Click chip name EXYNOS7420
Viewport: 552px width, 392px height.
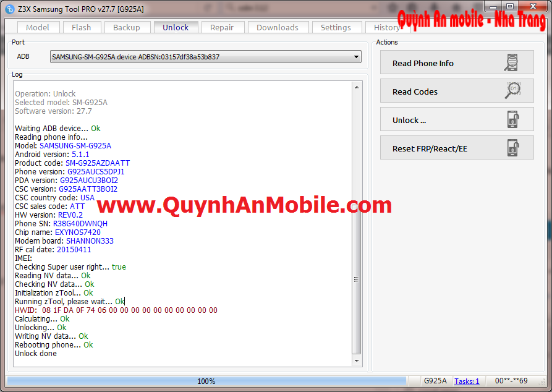(x=78, y=232)
